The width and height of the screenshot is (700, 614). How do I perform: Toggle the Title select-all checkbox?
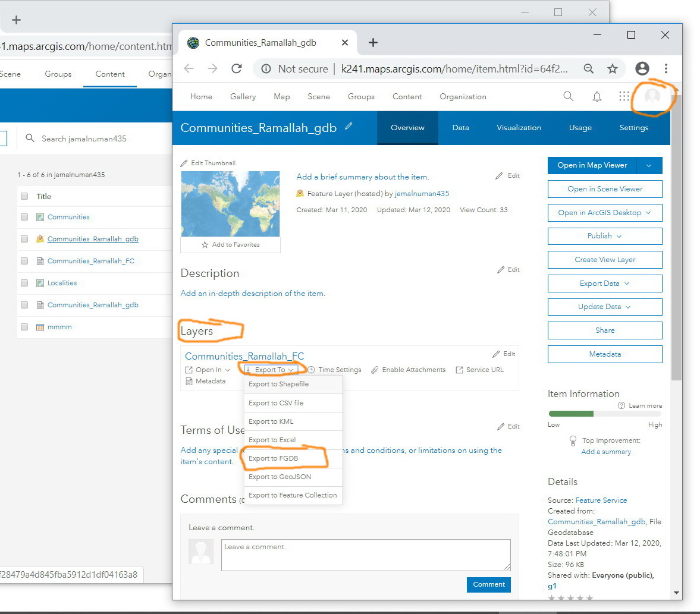24,196
